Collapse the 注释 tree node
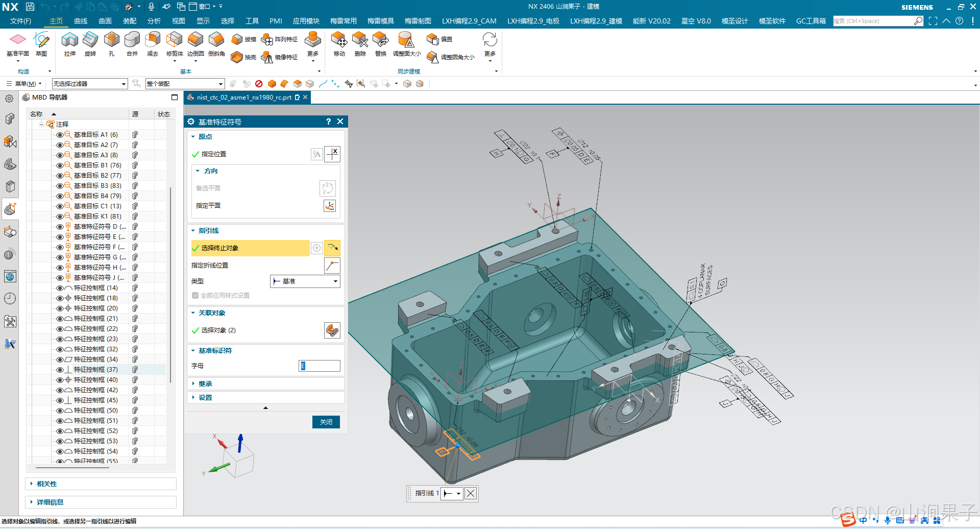This screenshot has width=980, height=529. [x=41, y=124]
